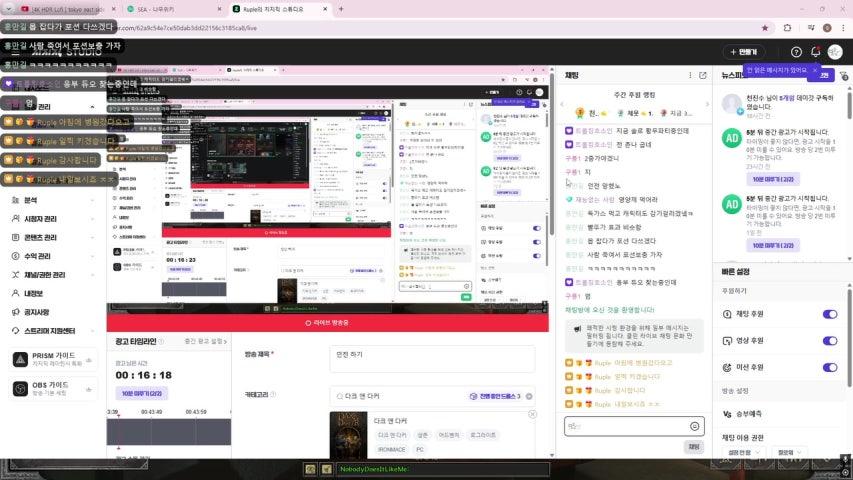Image resolution: width=853 pixels, height=480 pixels.
Task: Expand the 스트리머 지원센터 chevron
Action: (x=92, y=331)
